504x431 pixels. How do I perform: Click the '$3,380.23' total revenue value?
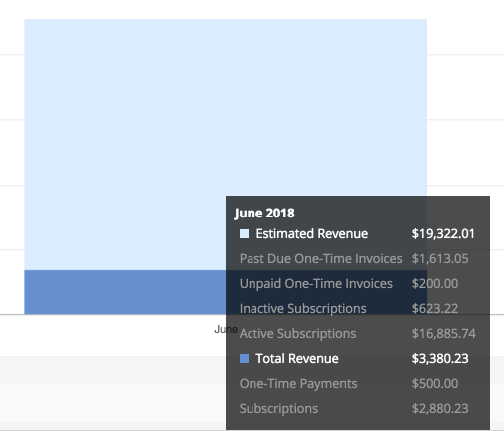[x=440, y=359]
